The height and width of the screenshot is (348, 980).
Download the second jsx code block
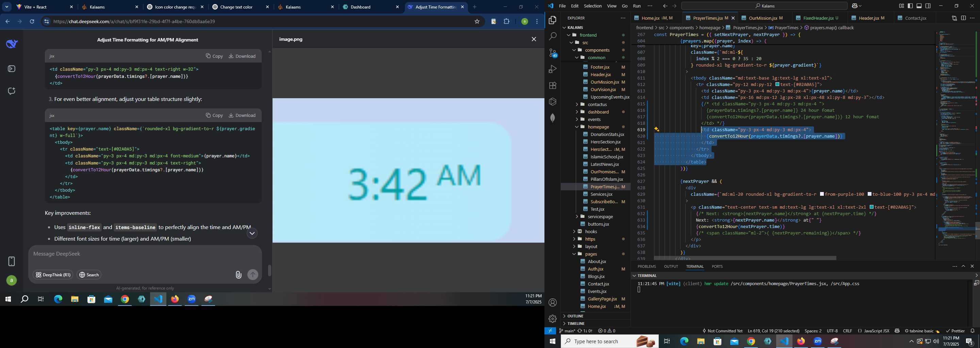tap(242, 115)
